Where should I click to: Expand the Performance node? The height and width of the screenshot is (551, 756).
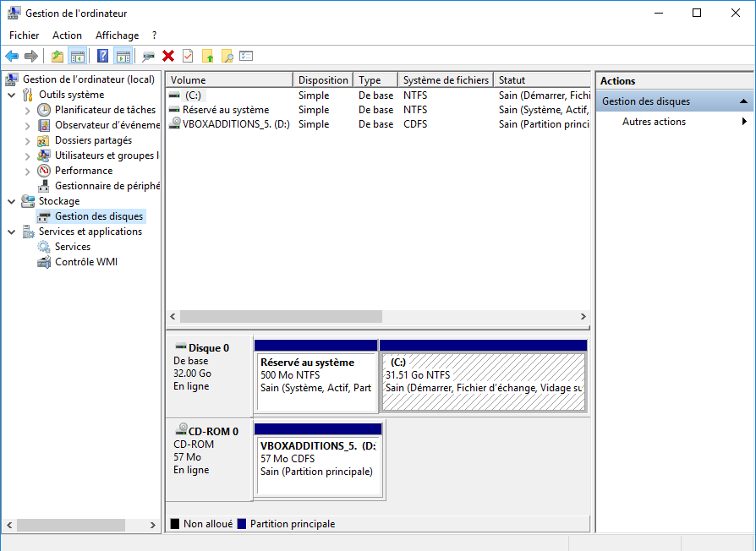[x=27, y=172]
